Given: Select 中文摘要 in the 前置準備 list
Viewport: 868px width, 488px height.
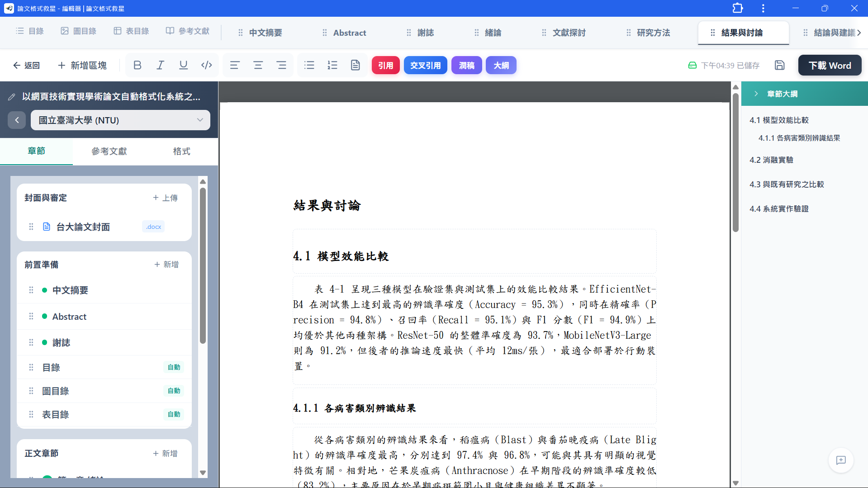Looking at the screenshot, I should click(70, 290).
